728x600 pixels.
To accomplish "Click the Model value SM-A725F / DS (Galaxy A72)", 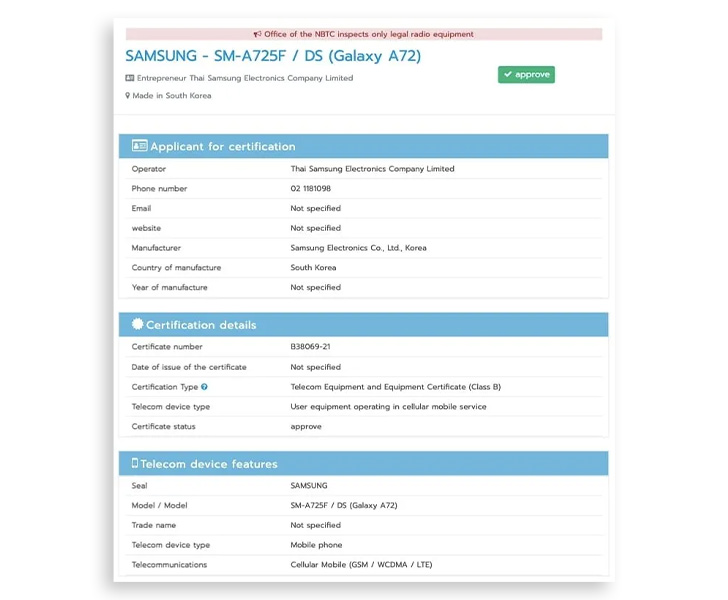I will point(344,505).
